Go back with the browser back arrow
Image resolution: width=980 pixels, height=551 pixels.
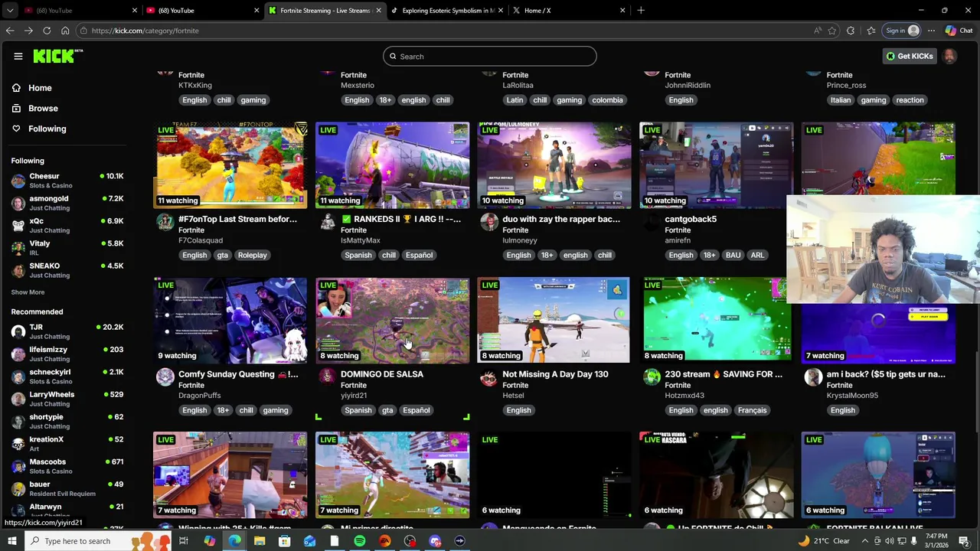[9, 31]
